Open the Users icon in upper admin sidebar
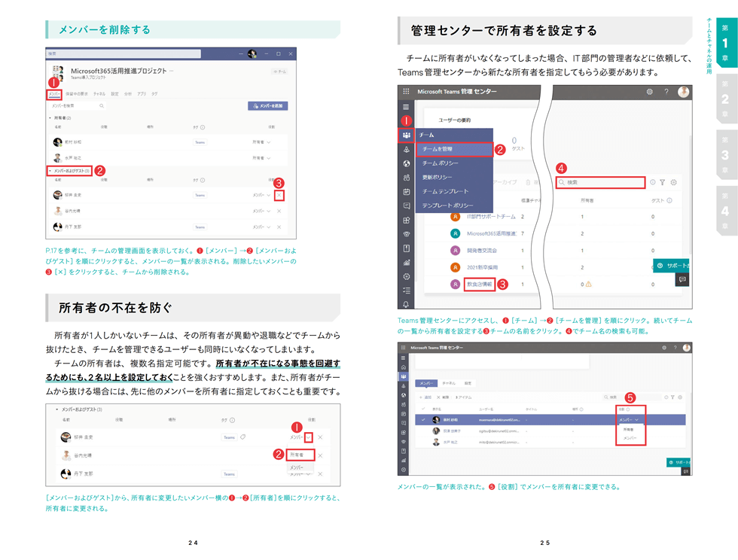Viewport: 738px width, 560px height. 406,178
